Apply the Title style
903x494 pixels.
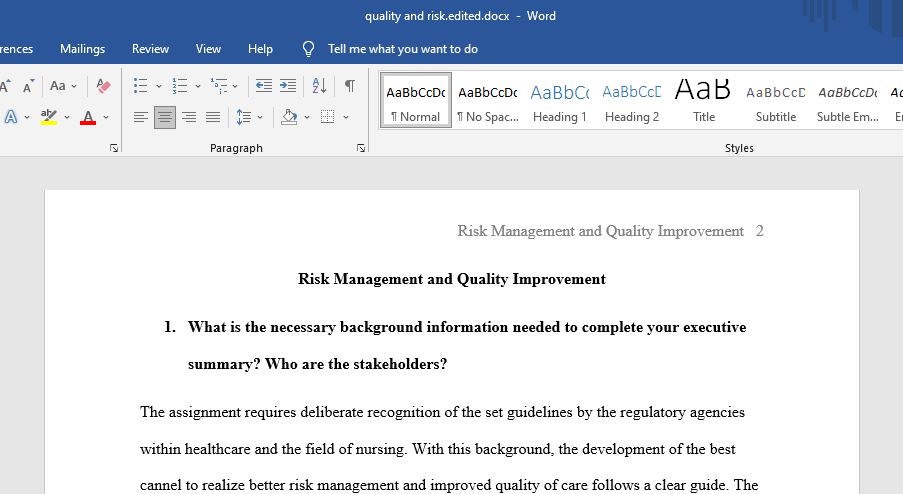704,100
